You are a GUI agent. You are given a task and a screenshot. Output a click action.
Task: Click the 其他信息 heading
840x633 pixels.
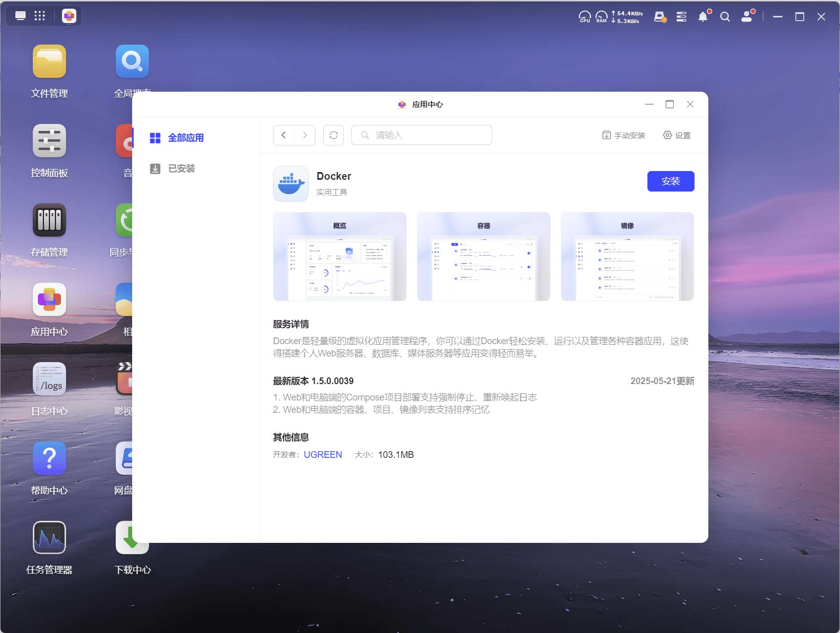[x=291, y=437]
